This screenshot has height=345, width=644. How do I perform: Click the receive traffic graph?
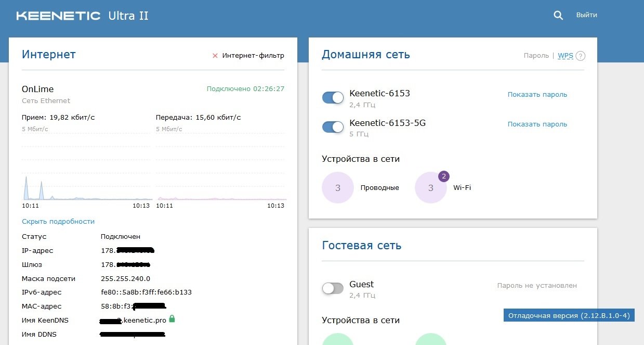pyautogui.click(x=87, y=168)
